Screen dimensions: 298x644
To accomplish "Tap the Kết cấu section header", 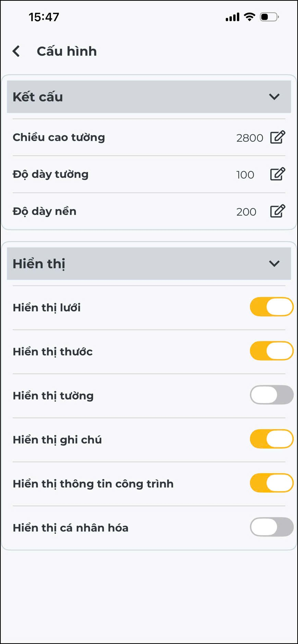I will tap(137, 97).
